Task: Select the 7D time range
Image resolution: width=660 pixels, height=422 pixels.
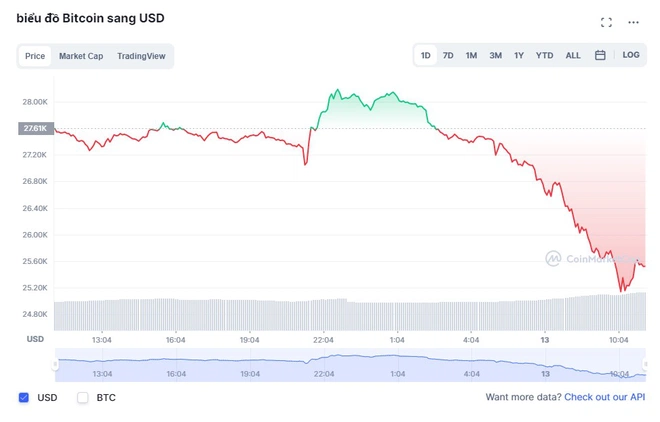Action: [448, 56]
